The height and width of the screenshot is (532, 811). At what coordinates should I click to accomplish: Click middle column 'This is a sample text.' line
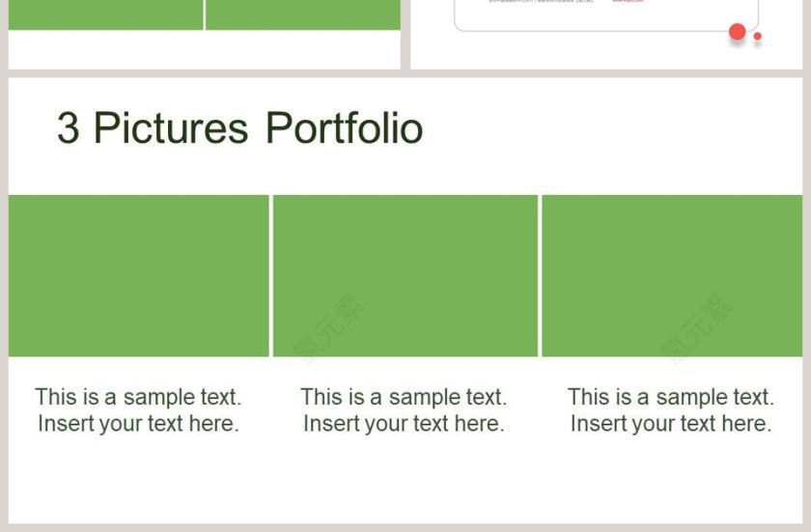point(404,397)
